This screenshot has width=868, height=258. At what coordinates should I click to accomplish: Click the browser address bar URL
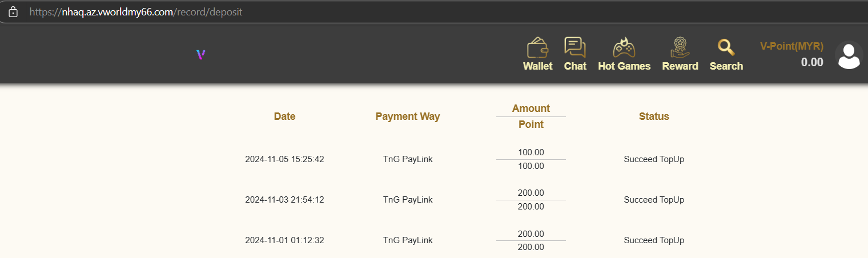coord(136,12)
